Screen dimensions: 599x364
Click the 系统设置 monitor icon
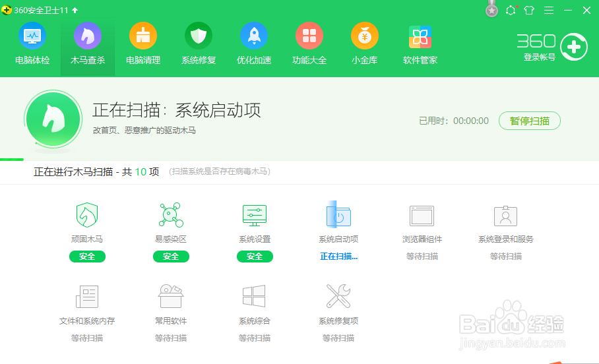[x=255, y=215]
